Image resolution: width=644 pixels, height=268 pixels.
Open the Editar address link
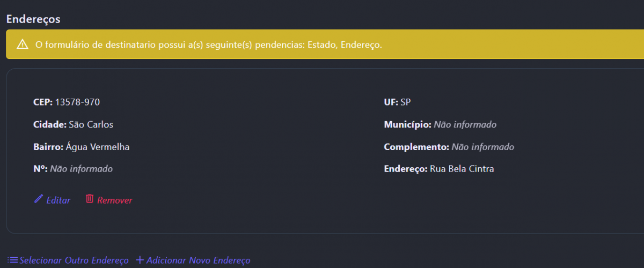[58, 200]
